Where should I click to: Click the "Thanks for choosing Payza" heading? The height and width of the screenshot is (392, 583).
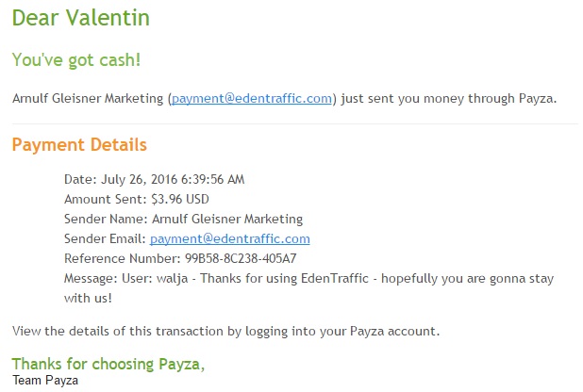(x=107, y=365)
